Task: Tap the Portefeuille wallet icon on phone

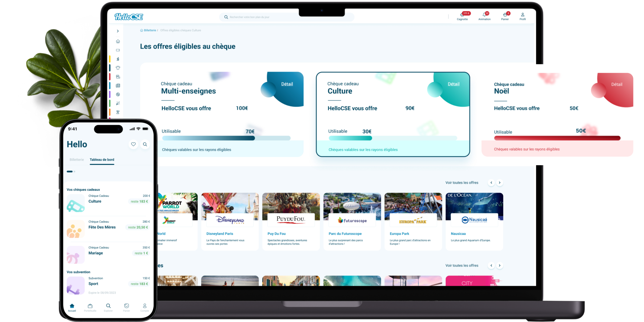Action: 90,307
